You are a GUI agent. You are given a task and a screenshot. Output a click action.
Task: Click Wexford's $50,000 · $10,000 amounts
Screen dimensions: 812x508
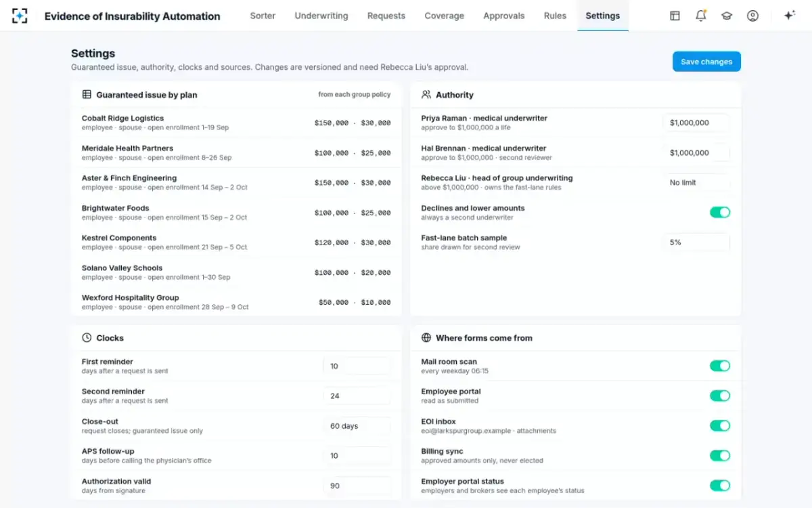[355, 302]
